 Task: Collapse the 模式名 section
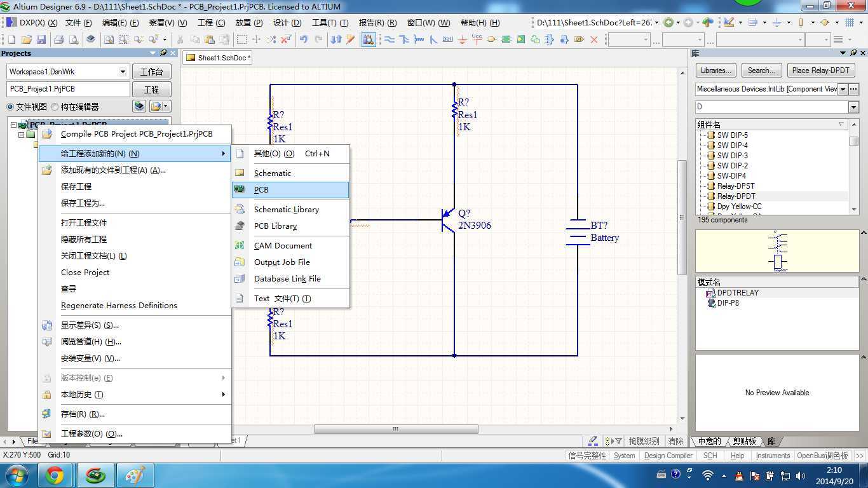pyautogui.click(x=864, y=280)
